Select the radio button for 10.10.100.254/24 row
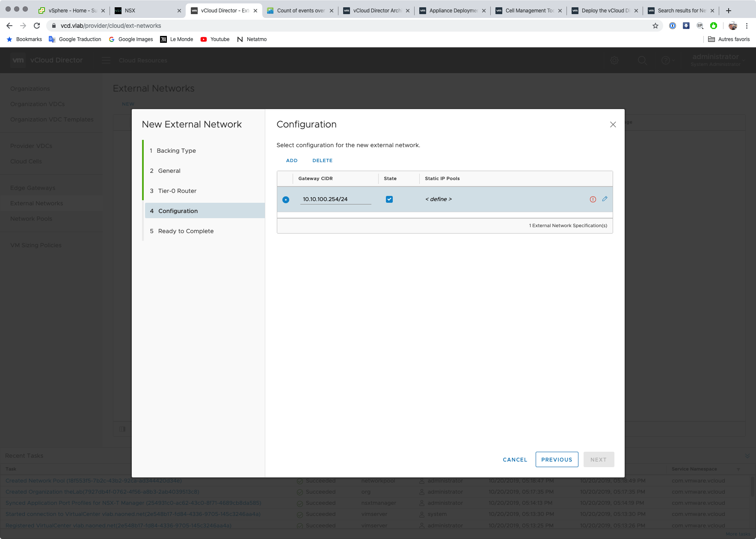Screen dimensions: 756x539 (286, 200)
